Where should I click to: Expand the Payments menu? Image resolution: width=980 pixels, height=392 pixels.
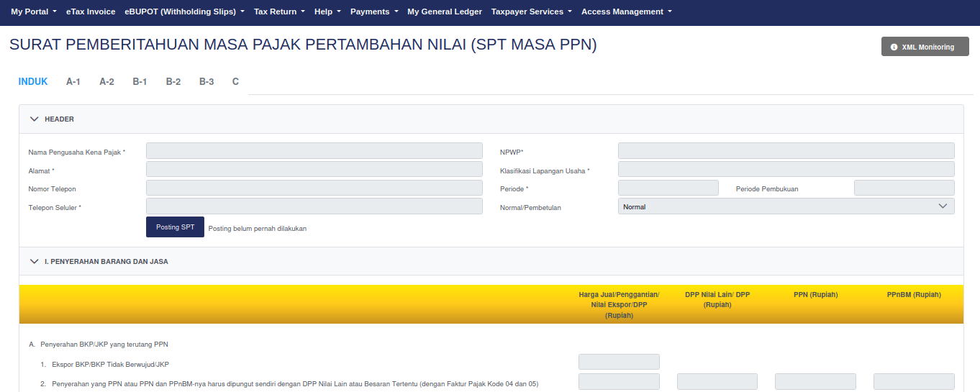(374, 12)
